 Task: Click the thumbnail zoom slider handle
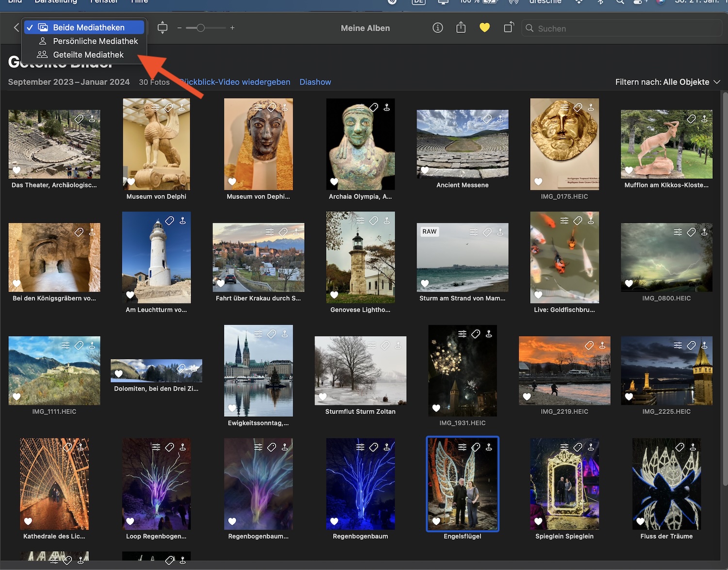point(200,28)
